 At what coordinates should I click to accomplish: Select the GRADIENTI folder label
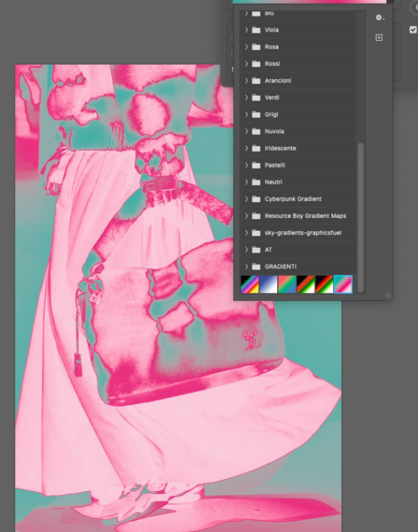pyautogui.click(x=280, y=266)
